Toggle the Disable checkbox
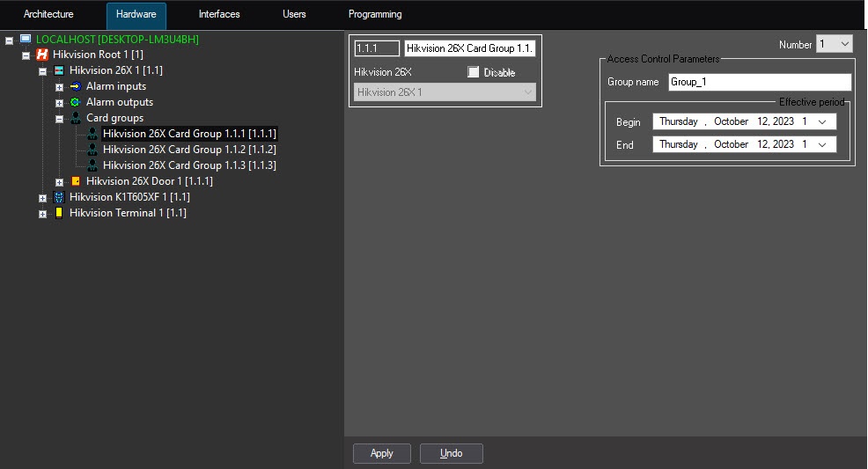868x469 pixels. (474, 72)
